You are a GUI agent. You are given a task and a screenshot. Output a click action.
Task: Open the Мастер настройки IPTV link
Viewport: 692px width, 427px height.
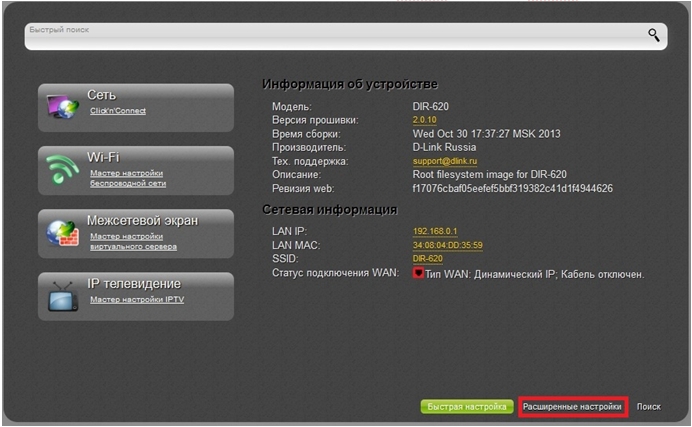pyautogui.click(x=137, y=299)
